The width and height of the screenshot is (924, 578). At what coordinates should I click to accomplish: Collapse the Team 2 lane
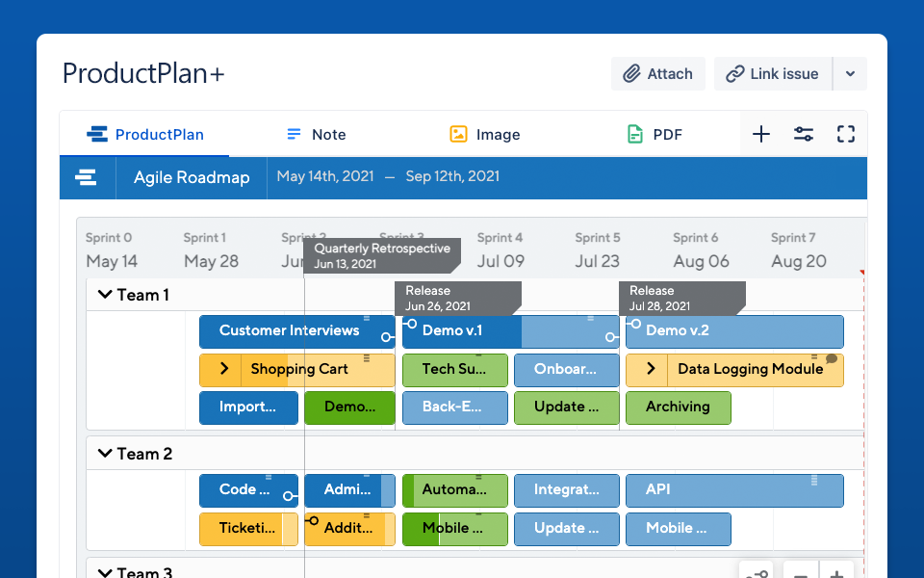click(x=105, y=454)
